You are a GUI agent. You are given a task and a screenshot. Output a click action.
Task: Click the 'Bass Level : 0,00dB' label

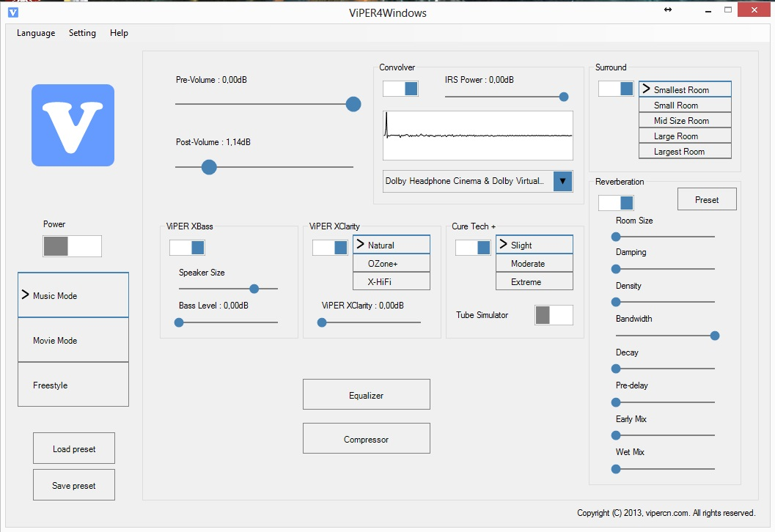point(213,306)
